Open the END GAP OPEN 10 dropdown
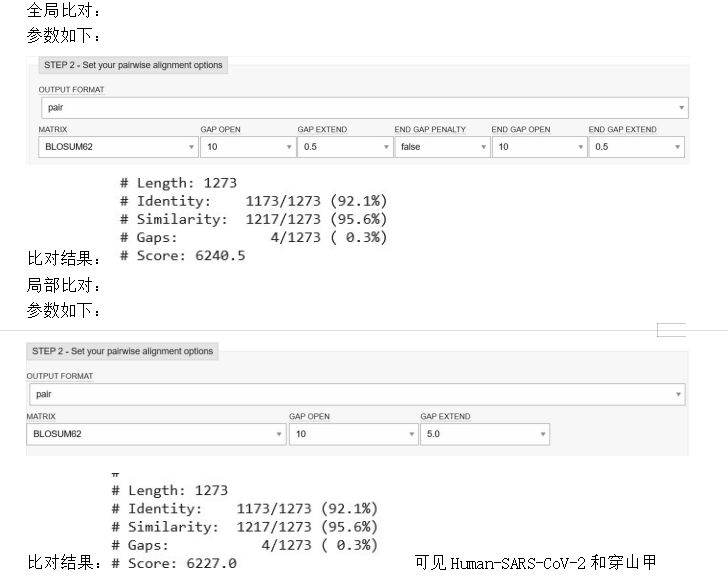This screenshot has height=576, width=728. click(x=540, y=147)
